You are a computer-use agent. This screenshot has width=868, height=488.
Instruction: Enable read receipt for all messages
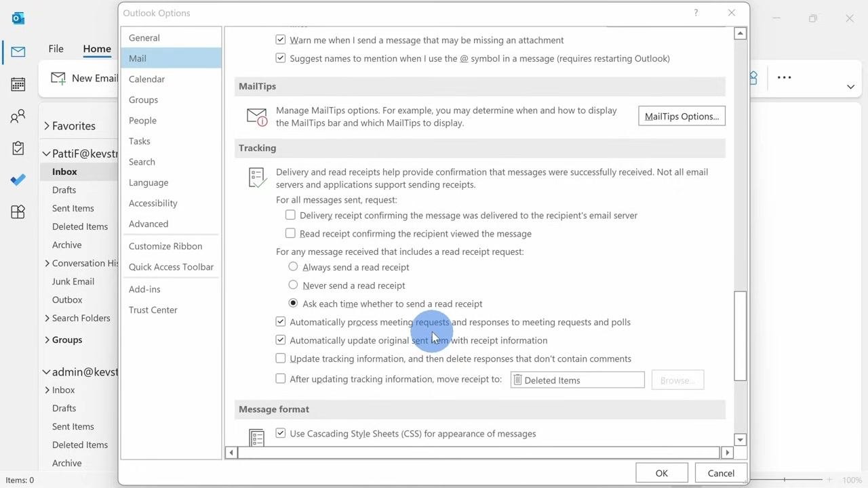coord(290,233)
